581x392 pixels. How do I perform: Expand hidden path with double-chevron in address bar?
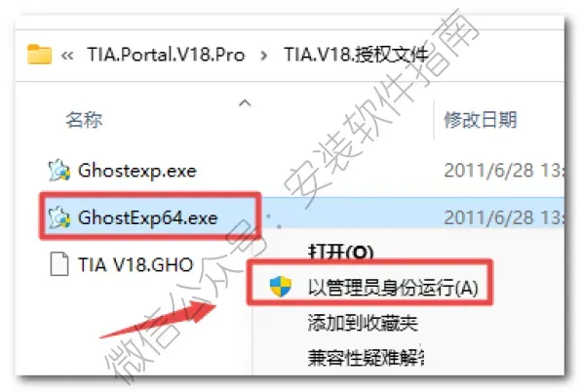(67, 56)
